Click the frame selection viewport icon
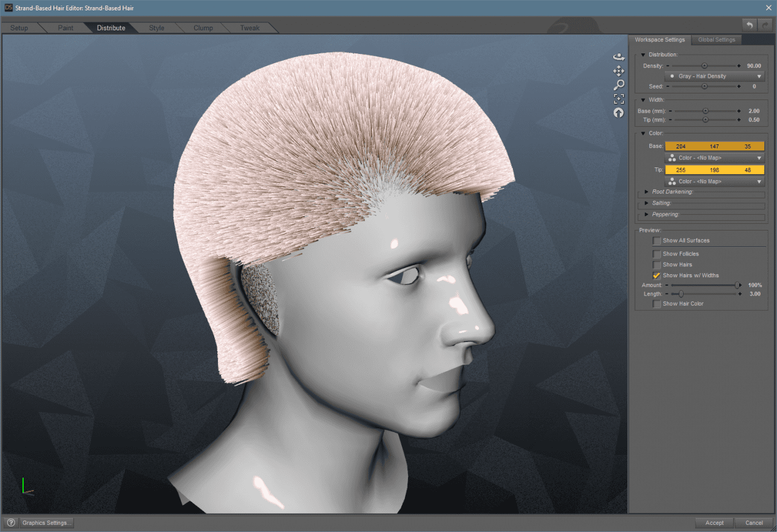The image size is (777, 532). 619,98
